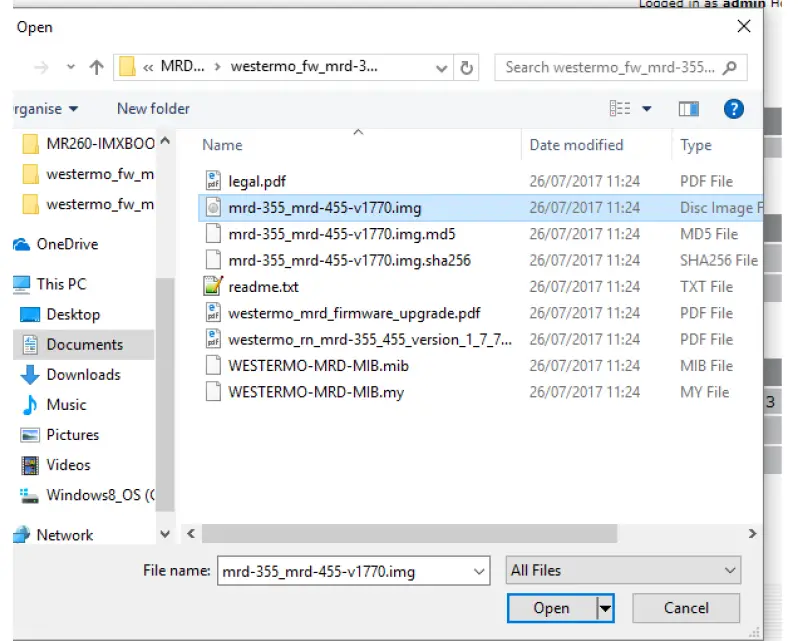The image size is (798, 641).
Task: Click the change view layout icon
Action: pyautogui.click(x=620, y=108)
